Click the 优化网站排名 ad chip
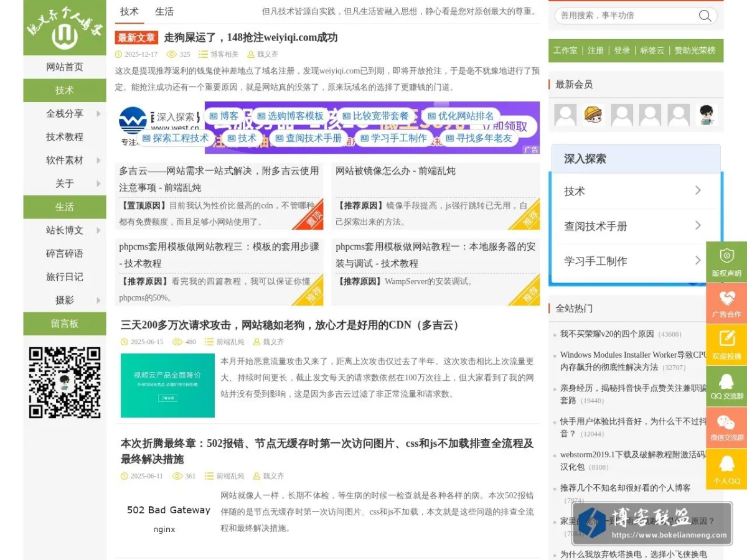 point(461,116)
